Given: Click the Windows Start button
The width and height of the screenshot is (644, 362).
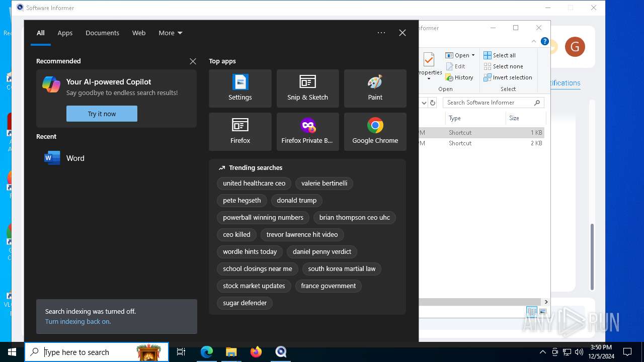Looking at the screenshot, I should tap(12, 352).
